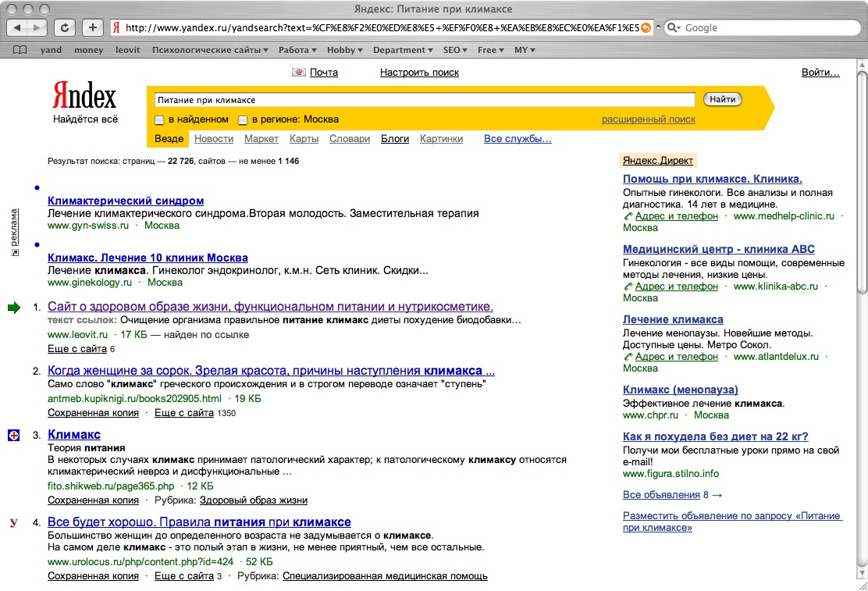The height and width of the screenshot is (591, 868).
Task: Expand the MY bookmark folder
Action: 525,50
